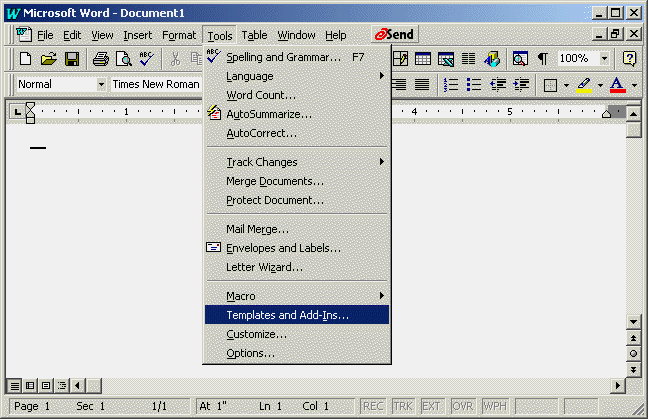
Task: Open the Normal style dropdown
Action: (100, 85)
